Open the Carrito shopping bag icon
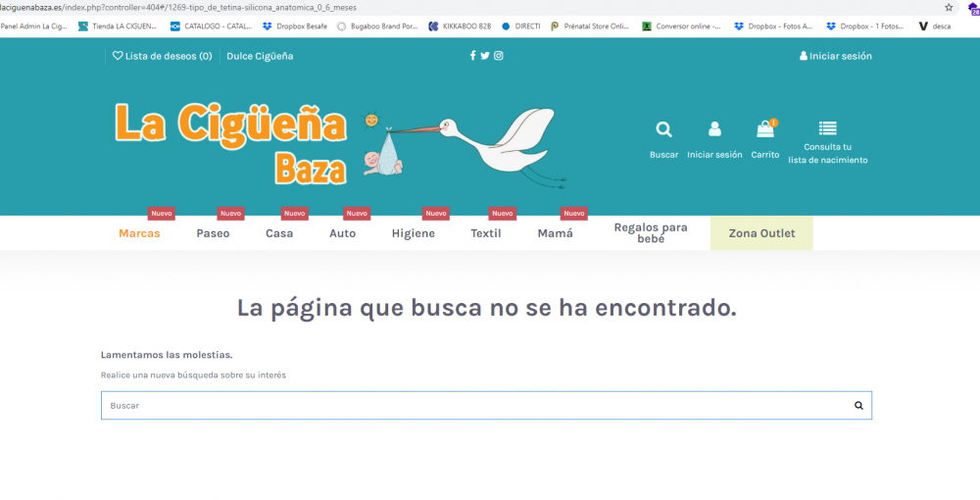This screenshot has width=980, height=500. (765, 128)
